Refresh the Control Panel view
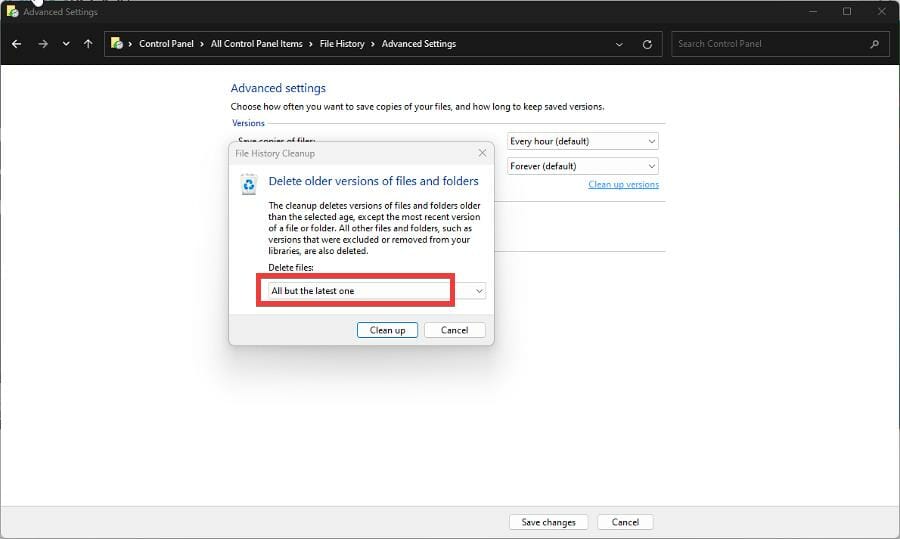 647,44
